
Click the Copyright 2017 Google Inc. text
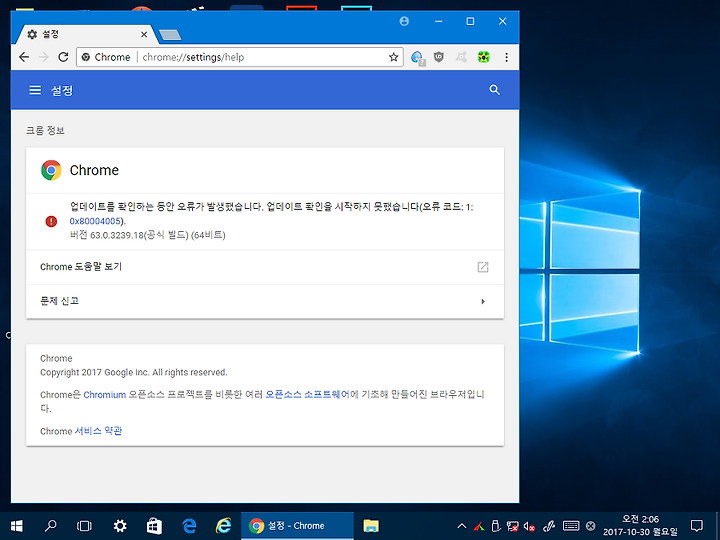point(134,372)
